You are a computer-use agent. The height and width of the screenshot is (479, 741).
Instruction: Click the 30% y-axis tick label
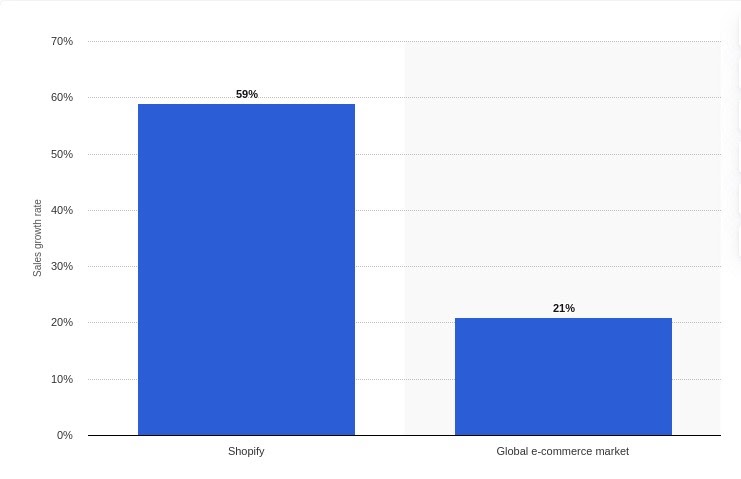click(62, 266)
